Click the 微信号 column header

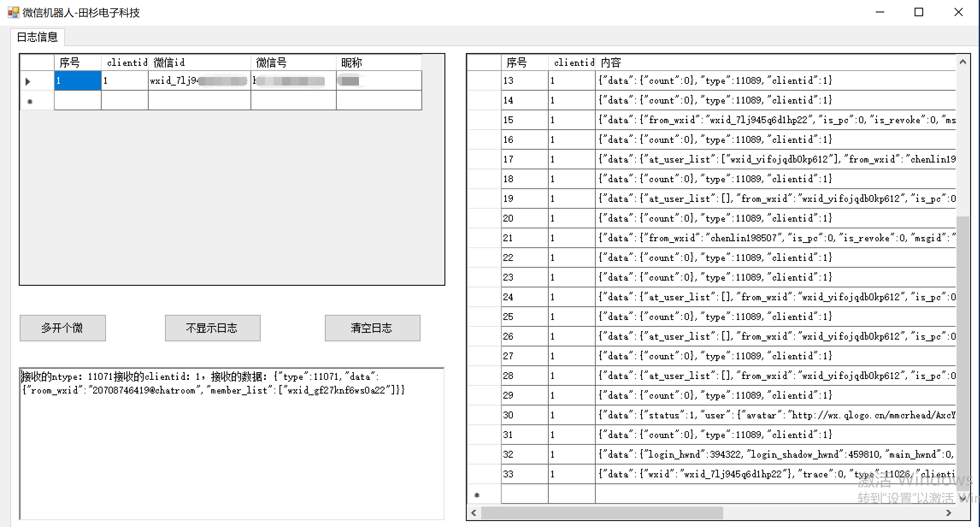[293, 63]
